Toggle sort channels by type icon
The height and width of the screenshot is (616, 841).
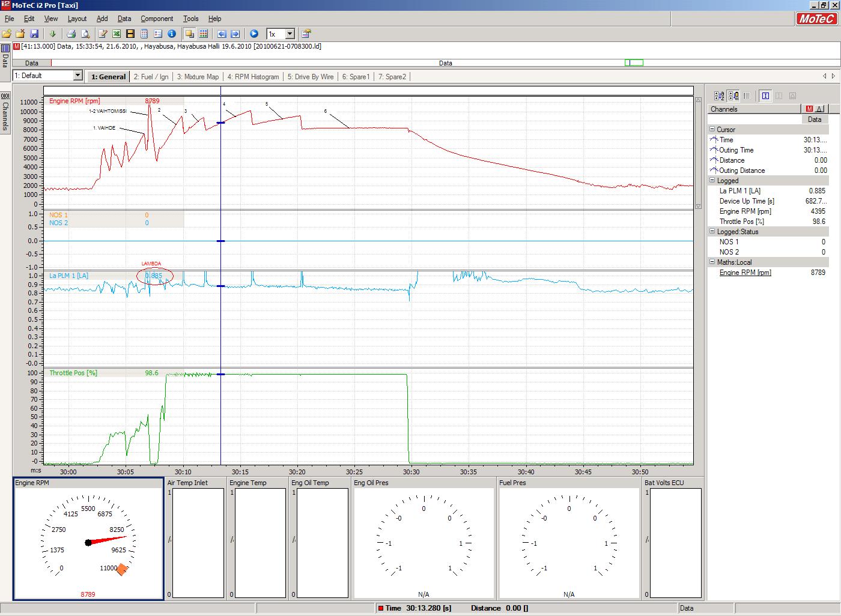pyautogui.click(x=733, y=95)
